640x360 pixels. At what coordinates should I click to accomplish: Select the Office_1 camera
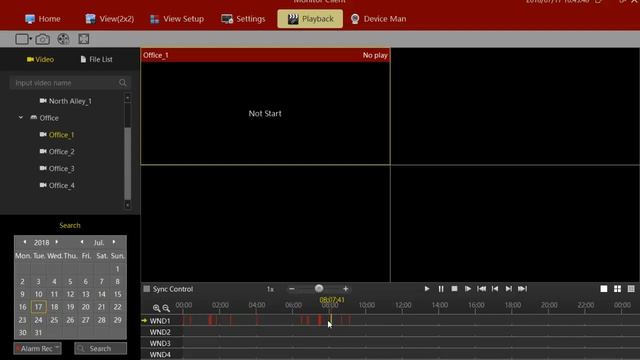(57, 135)
